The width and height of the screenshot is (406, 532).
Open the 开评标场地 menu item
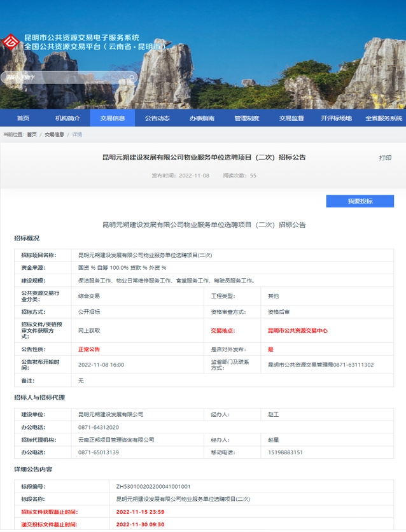coord(336,118)
